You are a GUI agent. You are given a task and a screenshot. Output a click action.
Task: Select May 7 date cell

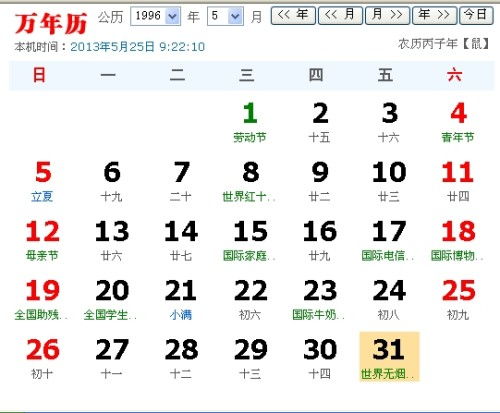click(181, 182)
